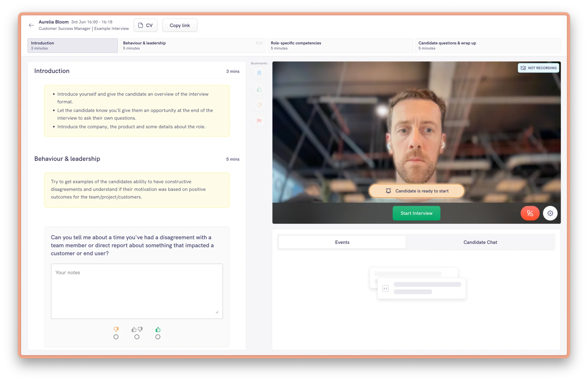
Task: Switch to the Introduction section tab
Action: coord(73,45)
